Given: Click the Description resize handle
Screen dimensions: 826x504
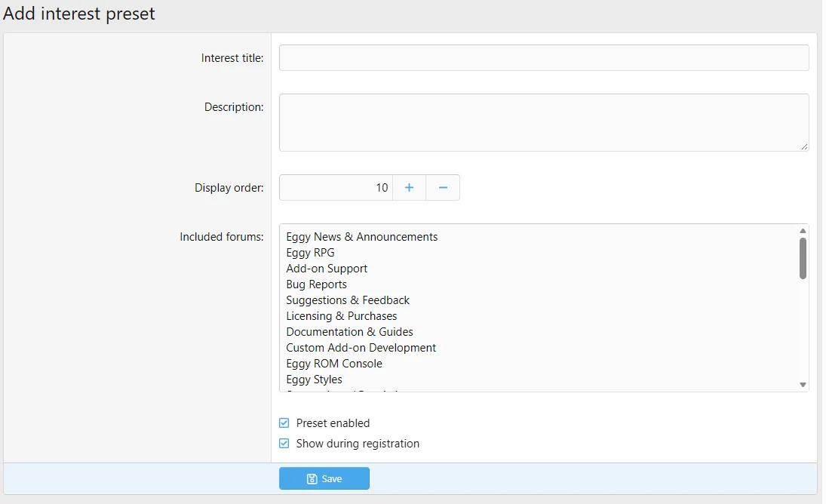Looking at the screenshot, I should pos(804,147).
